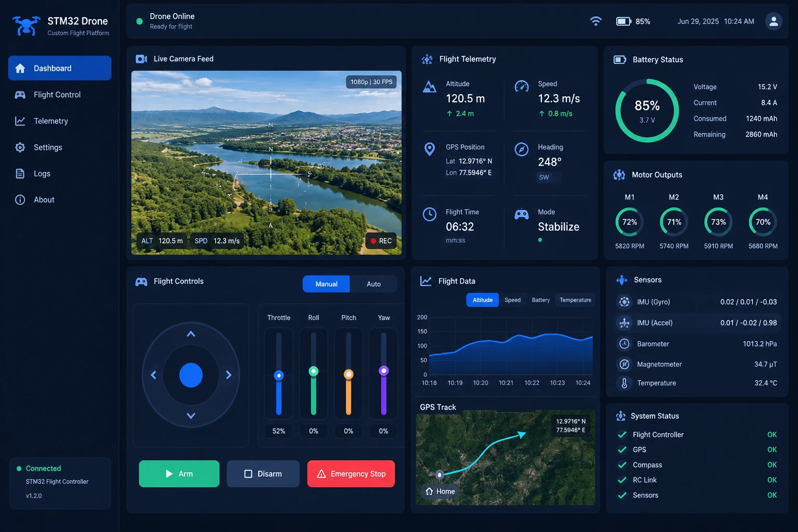Push the joystick down arrow

click(x=191, y=416)
